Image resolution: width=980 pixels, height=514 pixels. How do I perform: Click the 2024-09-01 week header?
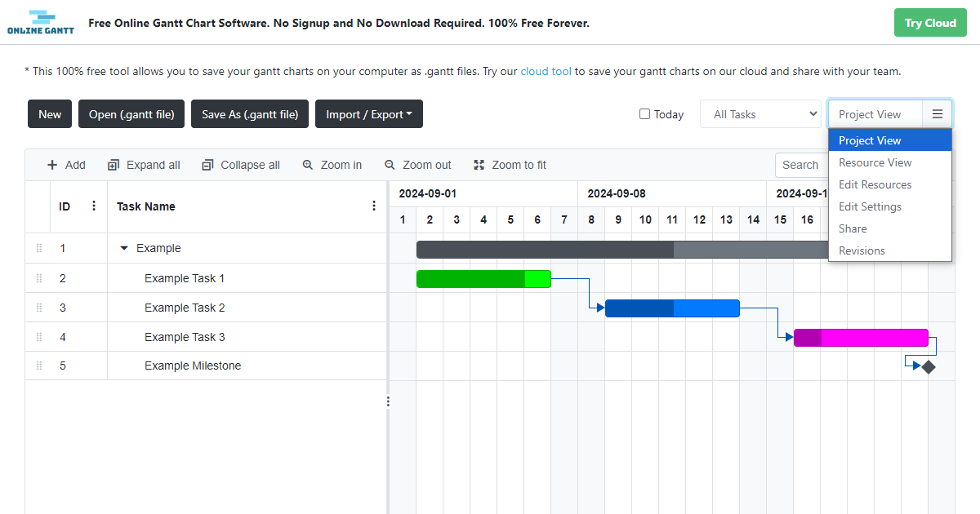483,193
